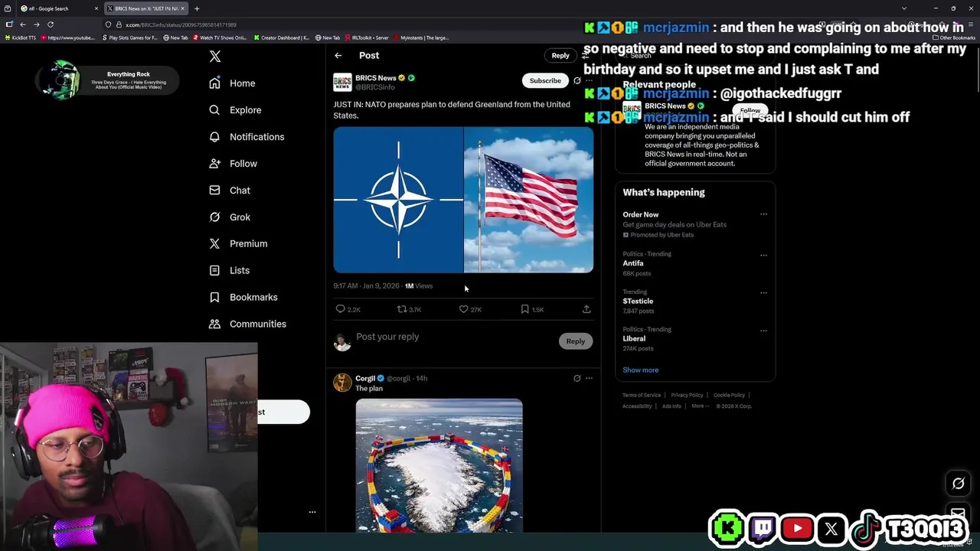Screen dimensions: 980x551
Task: Open the Greenland Lego wall image
Action: [x=439, y=465]
